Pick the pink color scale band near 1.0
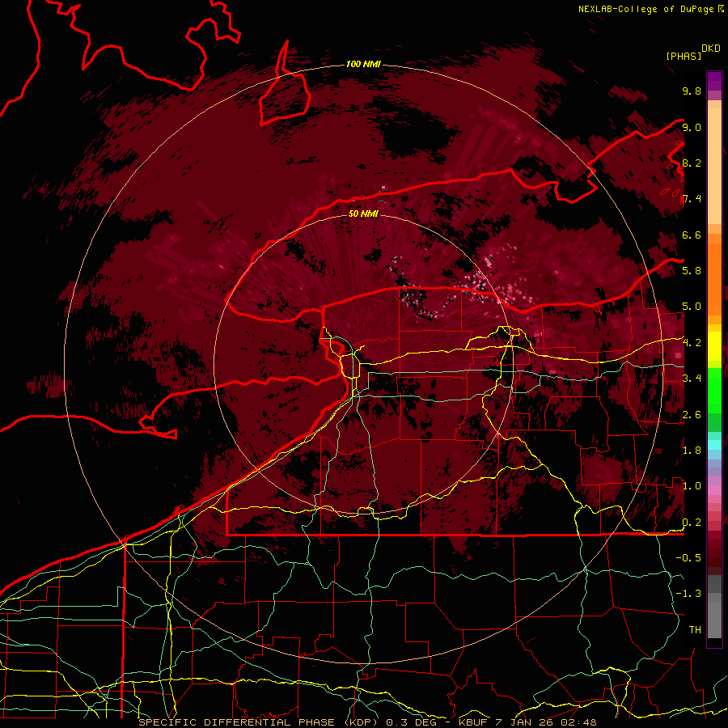The height and width of the screenshot is (728, 728). tap(714, 489)
